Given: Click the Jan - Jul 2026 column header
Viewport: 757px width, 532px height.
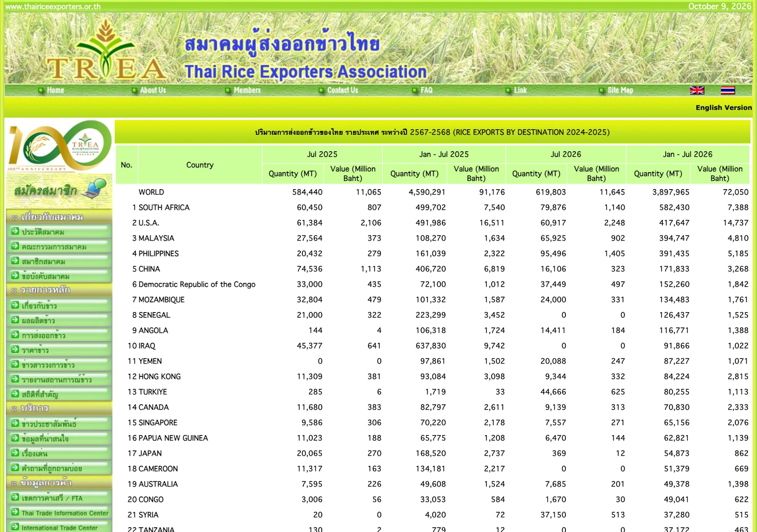Looking at the screenshot, I should point(687,154).
